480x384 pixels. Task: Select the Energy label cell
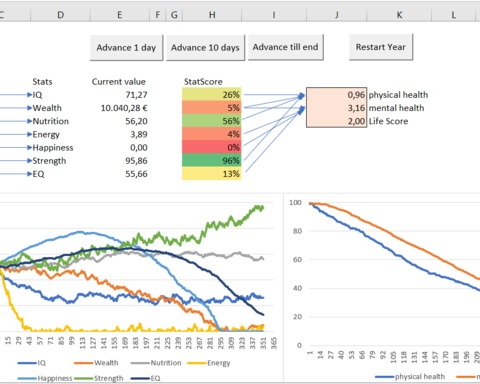point(46,134)
